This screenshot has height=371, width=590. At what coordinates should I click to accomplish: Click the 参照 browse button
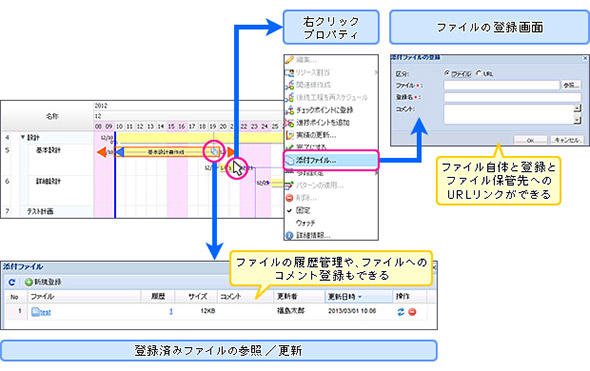571,85
